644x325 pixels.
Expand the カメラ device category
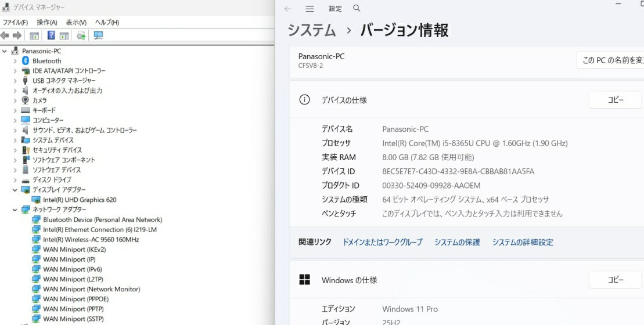pos(15,100)
